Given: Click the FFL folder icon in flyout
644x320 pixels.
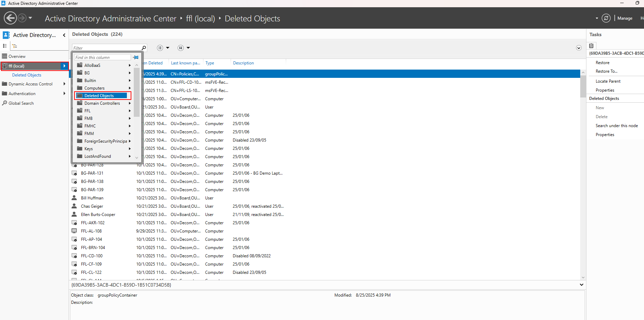Looking at the screenshot, I should 80,111.
